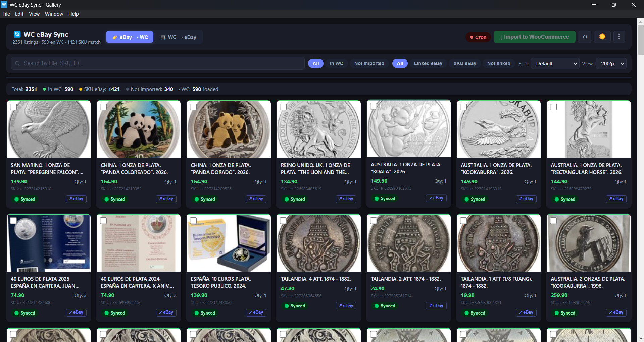644x342 pixels.
Task: Tick the Tesoro Publico 2024 checkbox
Action: point(193,221)
